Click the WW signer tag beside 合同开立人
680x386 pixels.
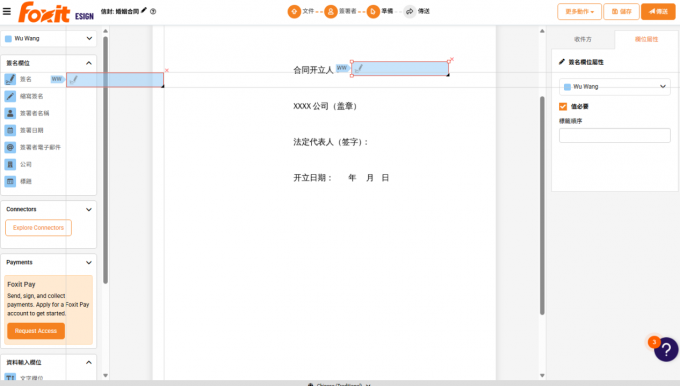click(342, 68)
